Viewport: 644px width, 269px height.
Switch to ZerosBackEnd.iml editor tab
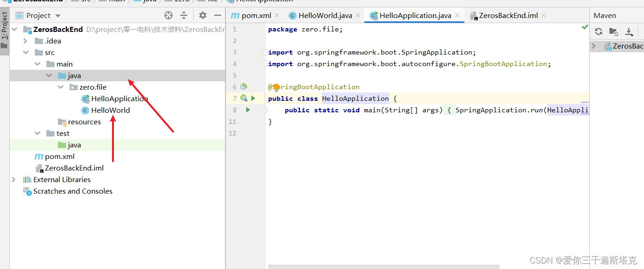point(508,15)
